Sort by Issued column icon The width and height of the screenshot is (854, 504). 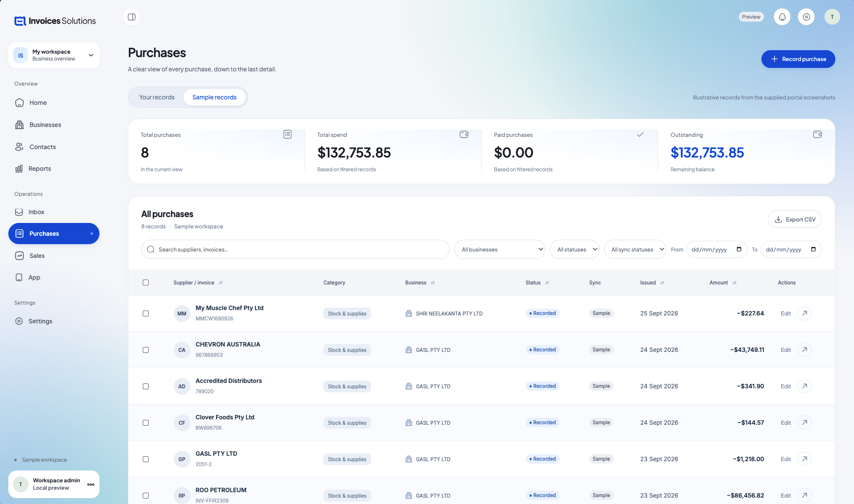(x=662, y=283)
